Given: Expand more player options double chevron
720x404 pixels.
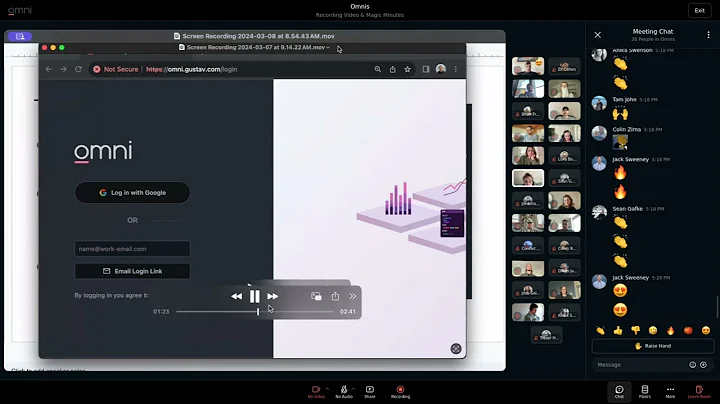Looking at the screenshot, I should [353, 297].
